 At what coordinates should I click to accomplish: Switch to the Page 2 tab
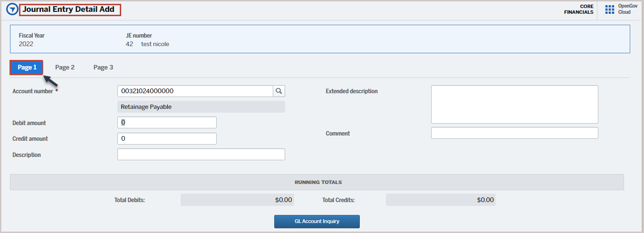[x=65, y=68]
